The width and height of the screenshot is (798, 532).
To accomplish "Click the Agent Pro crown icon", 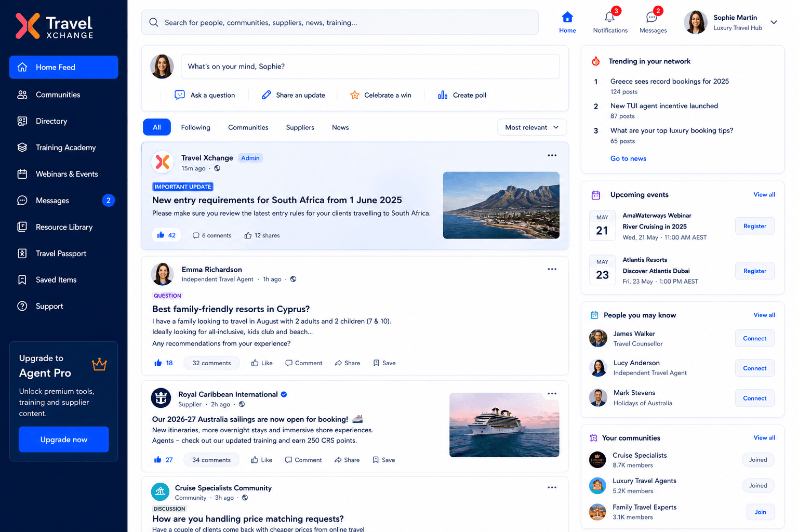I will pyautogui.click(x=99, y=364).
